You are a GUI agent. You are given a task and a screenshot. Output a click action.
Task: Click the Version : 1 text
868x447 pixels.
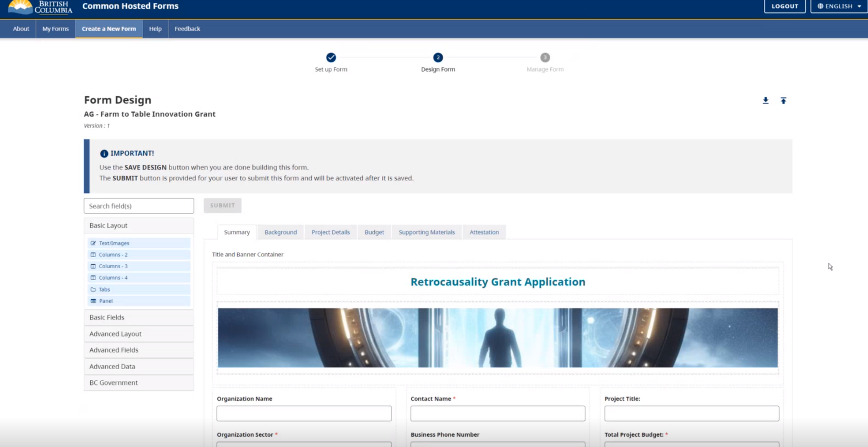[x=97, y=126]
